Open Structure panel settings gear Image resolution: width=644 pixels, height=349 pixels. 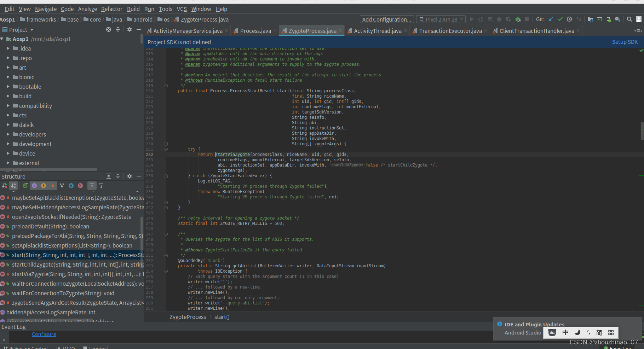(130, 176)
